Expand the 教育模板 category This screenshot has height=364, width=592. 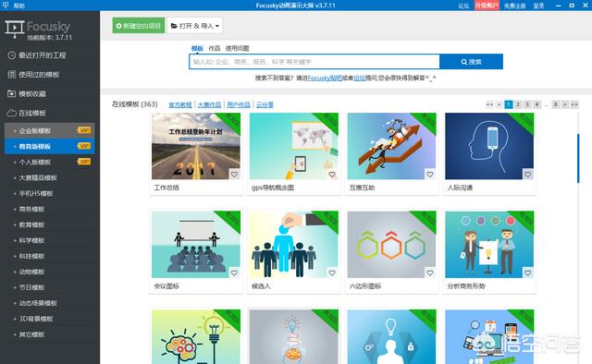click(x=49, y=224)
